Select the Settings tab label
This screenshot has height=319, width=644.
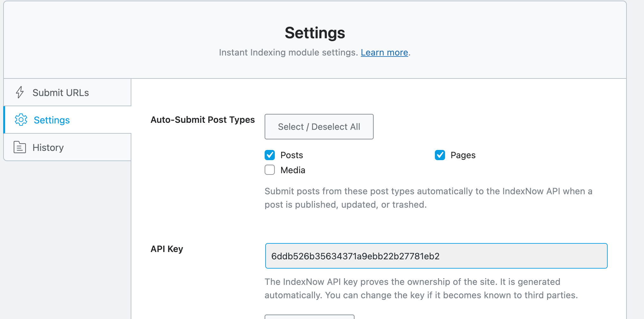pyautogui.click(x=52, y=120)
